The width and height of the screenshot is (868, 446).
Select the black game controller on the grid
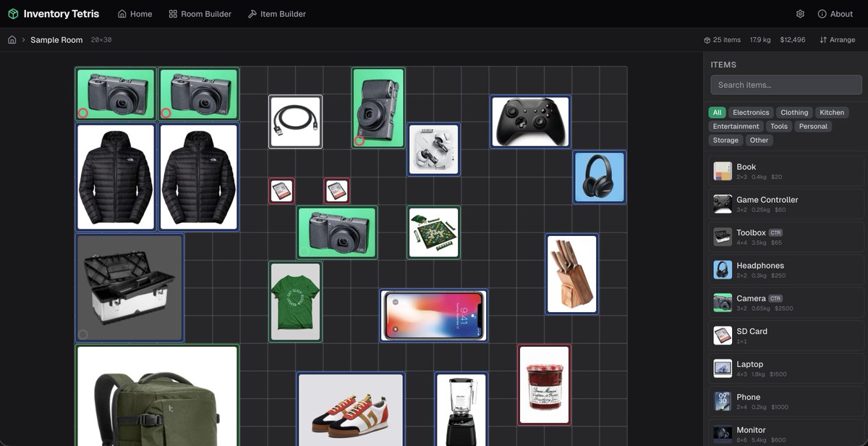(x=530, y=122)
